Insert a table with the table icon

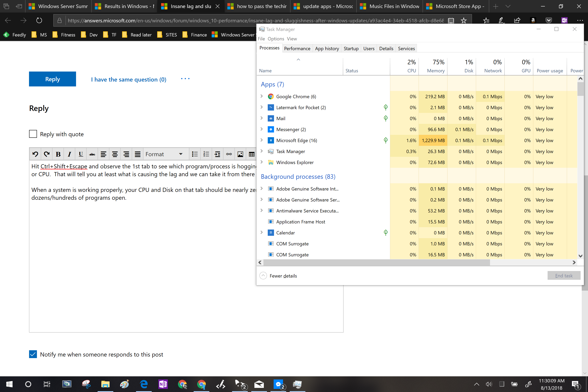252,154
